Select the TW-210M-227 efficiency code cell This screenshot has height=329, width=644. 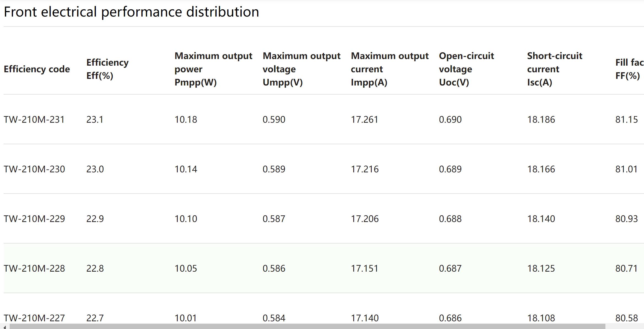pos(34,318)
